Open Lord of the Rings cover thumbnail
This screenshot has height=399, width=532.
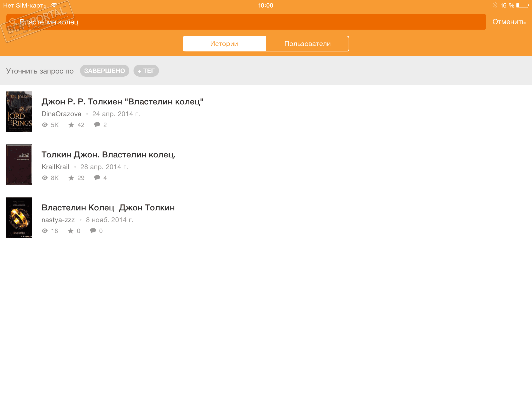pos(19,112)
